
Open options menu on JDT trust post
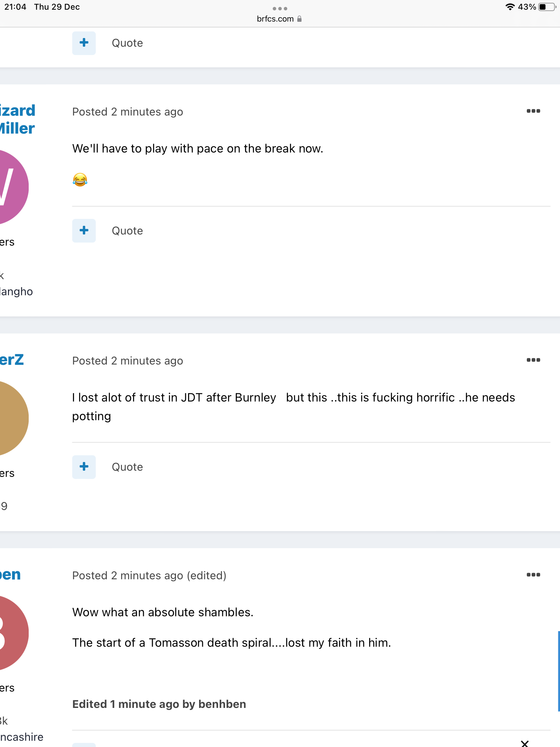tap(533, 360)
